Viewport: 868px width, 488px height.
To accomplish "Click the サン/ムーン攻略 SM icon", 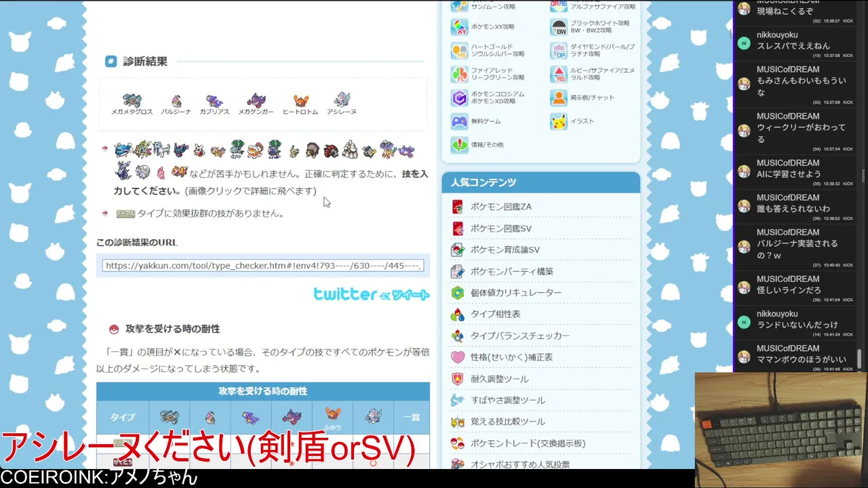I will pyautogui.click(x=459, y=6).
